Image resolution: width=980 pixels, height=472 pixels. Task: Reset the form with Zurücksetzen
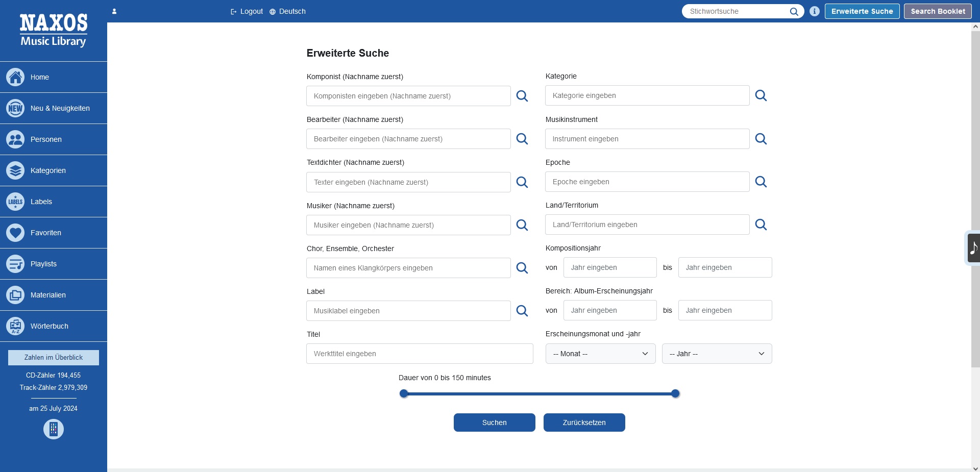[584, 423]
